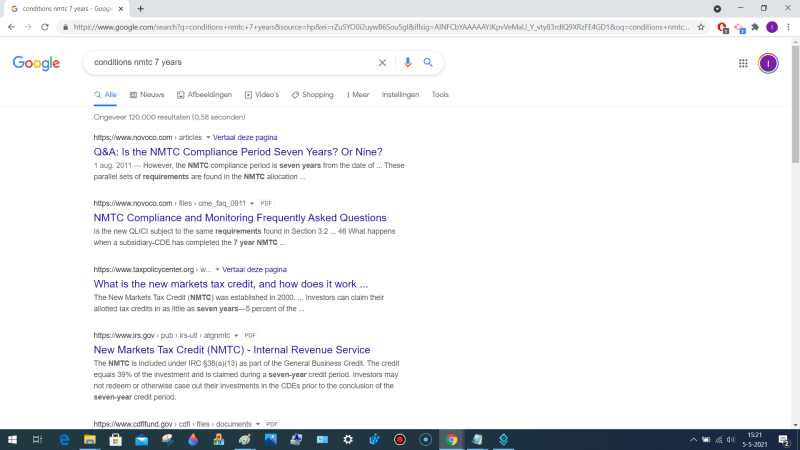Screen dimensions: 800x450
Task: Bookmark this page with the star
Action: click(x=701, y=27)
